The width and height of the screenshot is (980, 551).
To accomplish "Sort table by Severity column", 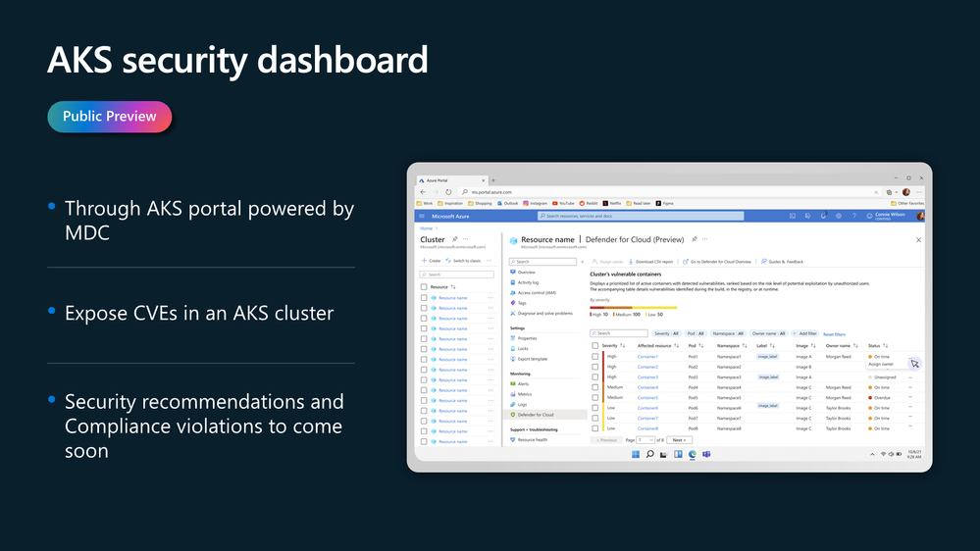I will pos(612,345).
